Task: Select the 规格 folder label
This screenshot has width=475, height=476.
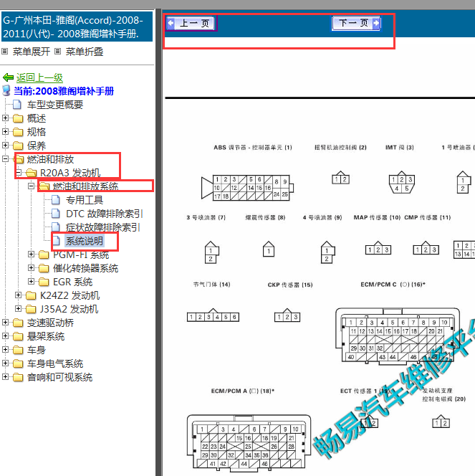Action: [37, 132]
